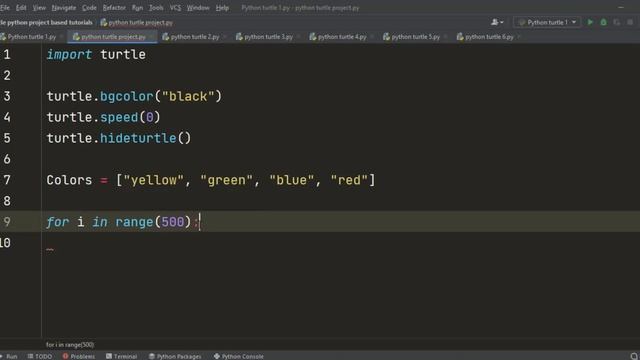The height and width of the screenshot is (360, 640).
Task: Open the VCS menu
Action: click(x=175, y=8)
